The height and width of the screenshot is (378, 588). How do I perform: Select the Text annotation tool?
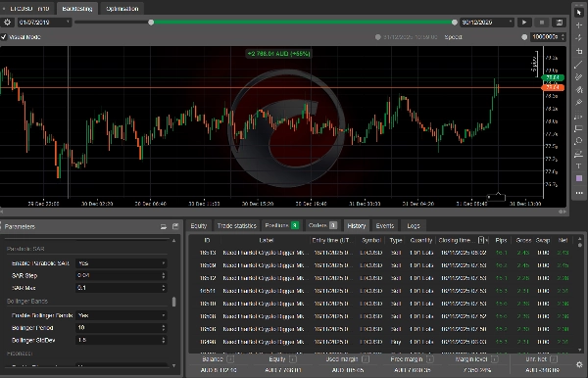tap(579, 165)
